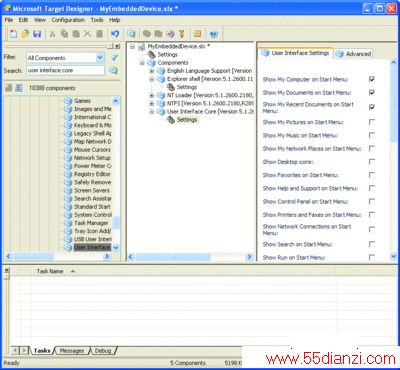Enable Show Desktop icons checkbox
Screen dimensions: 400x370
372,162
